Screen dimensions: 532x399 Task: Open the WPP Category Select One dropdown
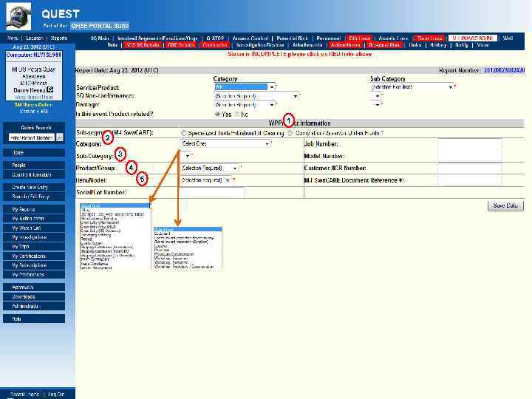click(225, 143)
